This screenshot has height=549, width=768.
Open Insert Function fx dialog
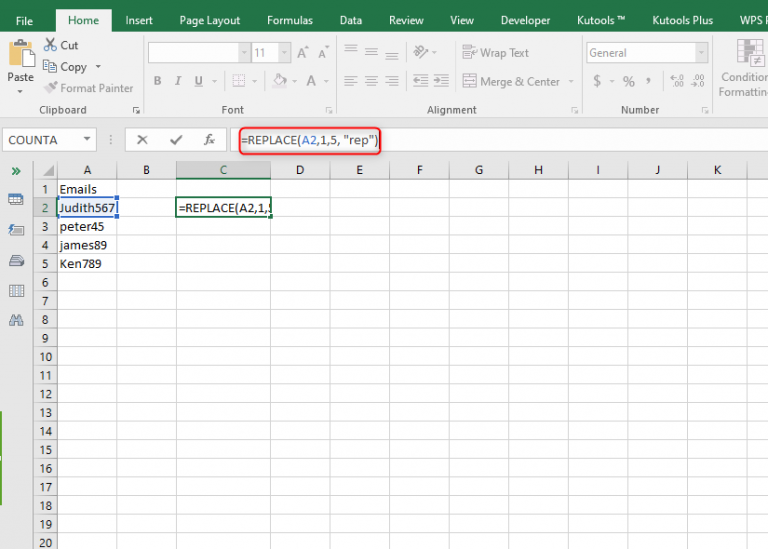[x=209, y=140]
